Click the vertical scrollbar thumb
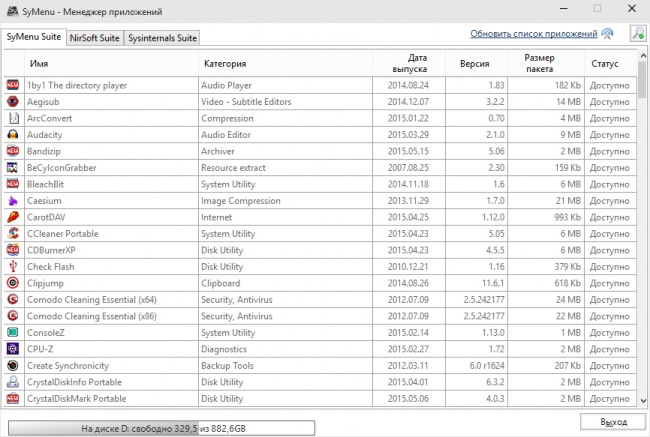Viewport: 650px width, 437px height. click(643, 80)
